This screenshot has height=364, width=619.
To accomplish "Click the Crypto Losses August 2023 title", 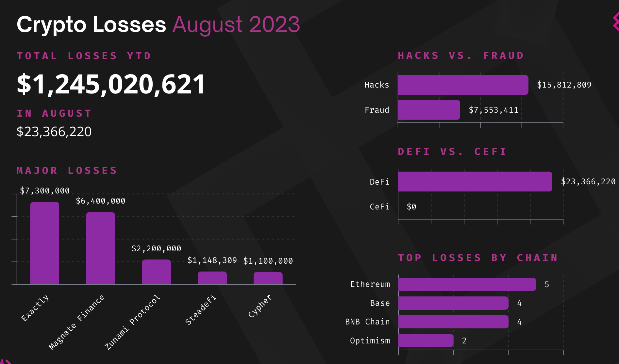I will tap(158, 25).
